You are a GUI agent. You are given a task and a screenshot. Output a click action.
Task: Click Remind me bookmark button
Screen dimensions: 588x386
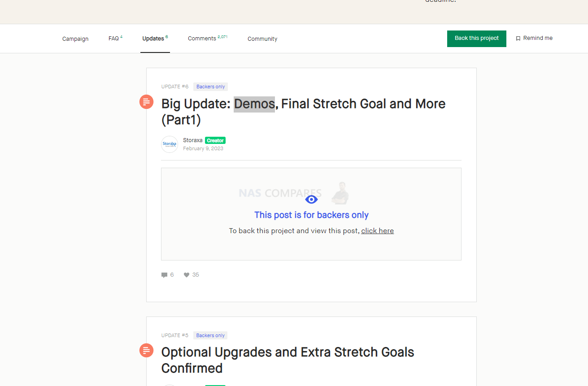(534, 39)
